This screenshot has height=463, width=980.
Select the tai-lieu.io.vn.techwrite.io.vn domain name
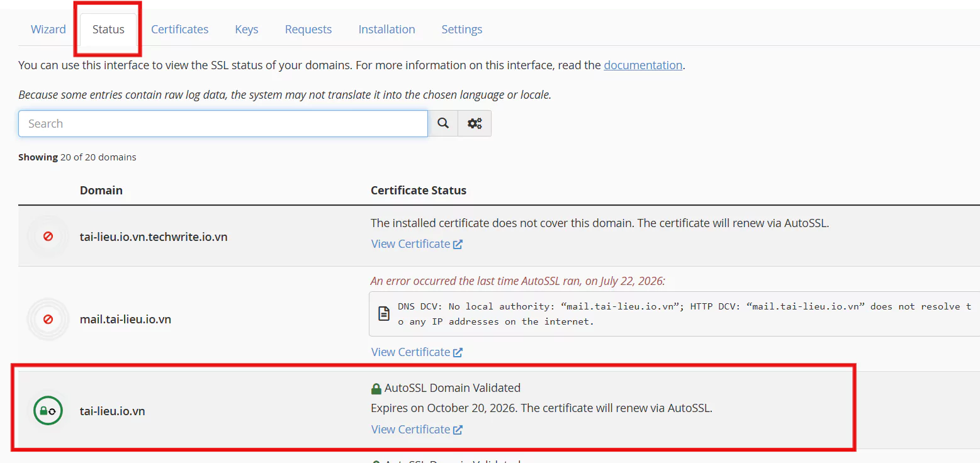point(154,237)
